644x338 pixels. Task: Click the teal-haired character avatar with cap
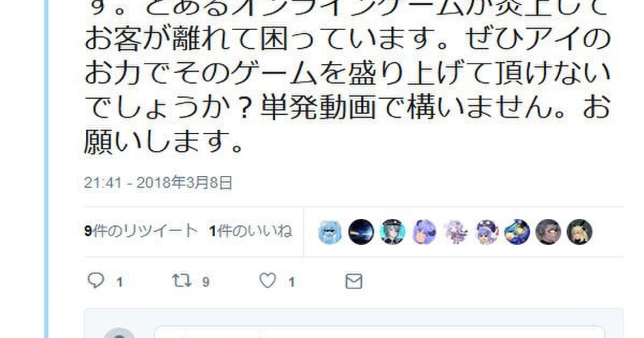[392, 232]
